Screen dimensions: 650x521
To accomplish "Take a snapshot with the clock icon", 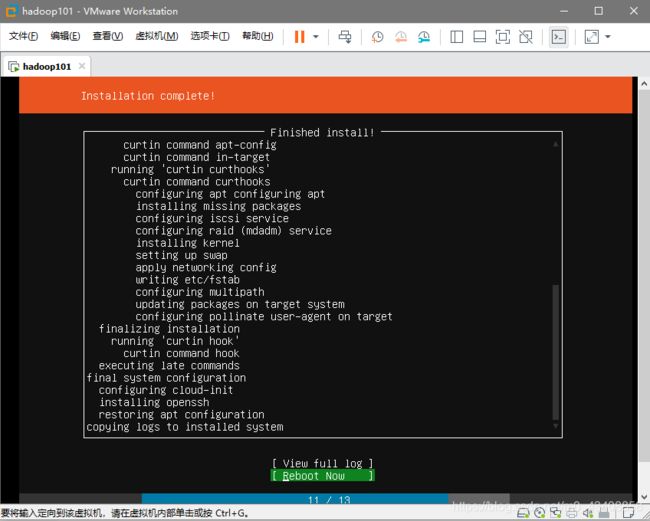I will pyautogui.click(x=377, y=37).
